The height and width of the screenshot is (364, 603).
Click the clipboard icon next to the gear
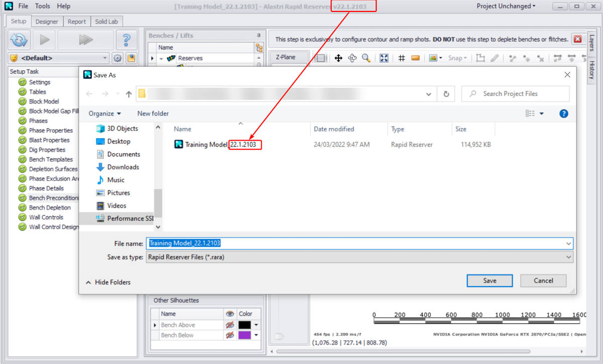[x=131, y=58]
